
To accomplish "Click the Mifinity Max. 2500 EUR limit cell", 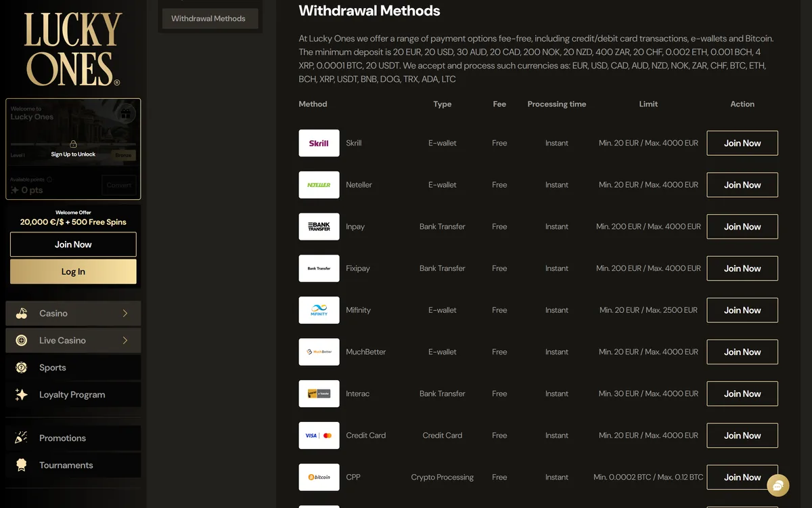I will click(648, 310).
